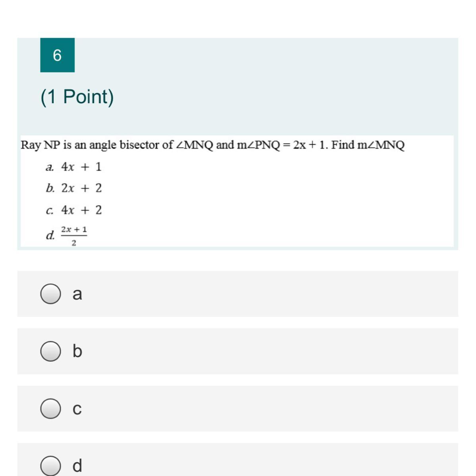
Task: Select radio button for answer a
Action: point(50,294)
